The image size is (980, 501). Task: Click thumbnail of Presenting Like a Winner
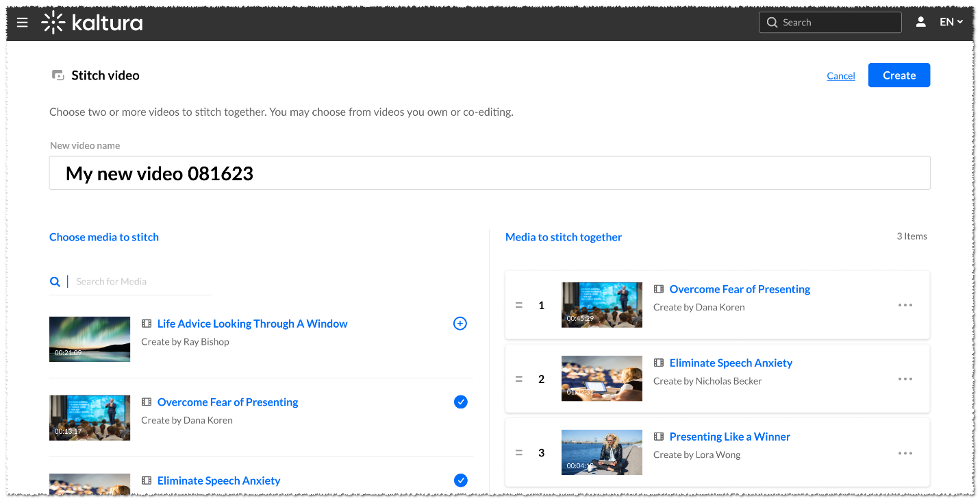(x=602, y=452)
